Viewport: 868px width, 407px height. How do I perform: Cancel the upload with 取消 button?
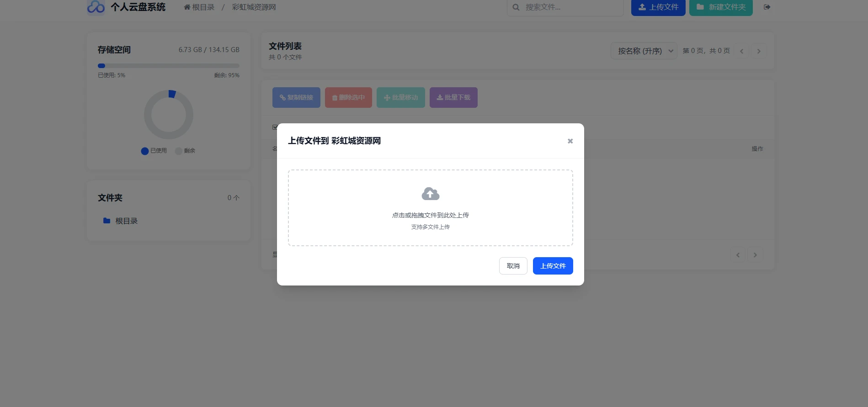tap(513, 266)
